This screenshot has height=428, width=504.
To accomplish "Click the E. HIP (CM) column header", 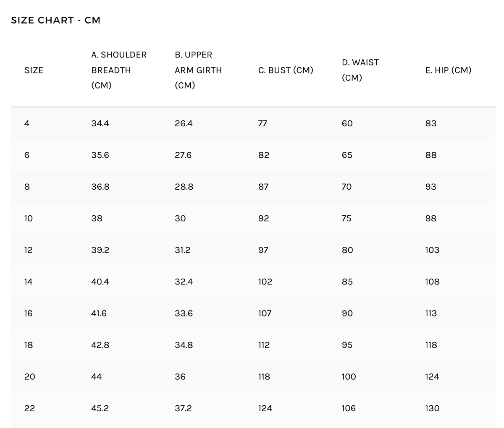I will coord(448,70).
